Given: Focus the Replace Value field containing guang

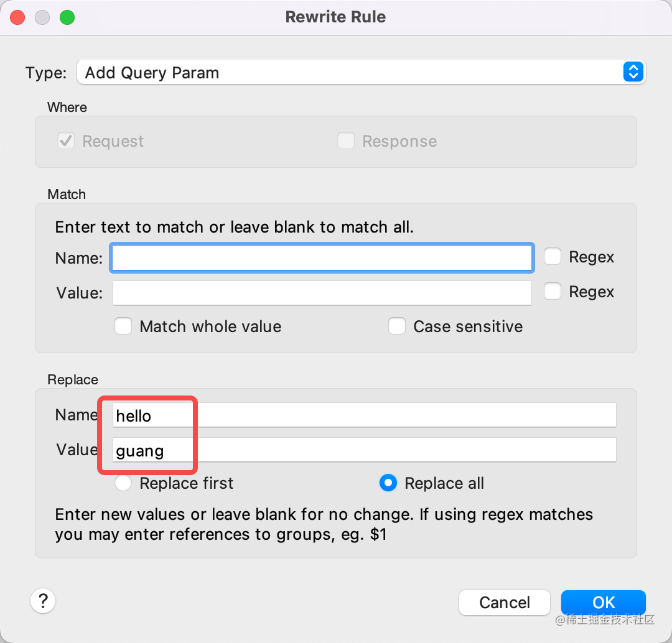Looking at the screenshot, I should pyautogui.click(x=364, y=450).
